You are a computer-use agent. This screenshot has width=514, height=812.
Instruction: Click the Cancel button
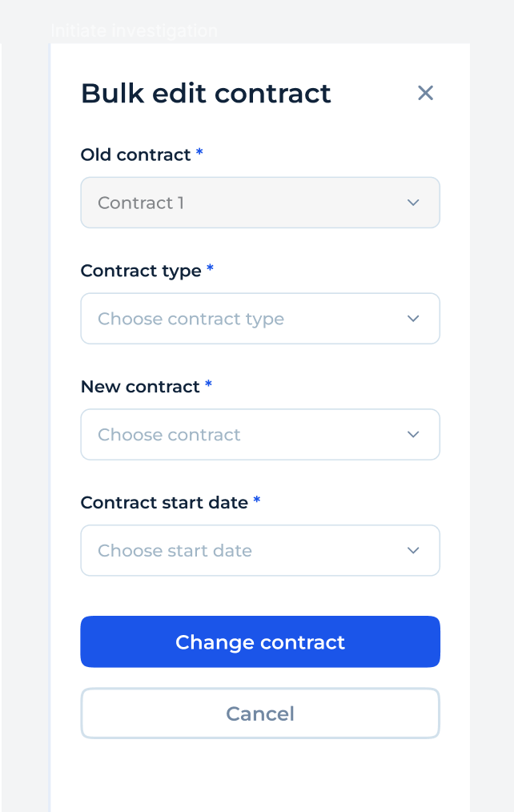point(260,713)
